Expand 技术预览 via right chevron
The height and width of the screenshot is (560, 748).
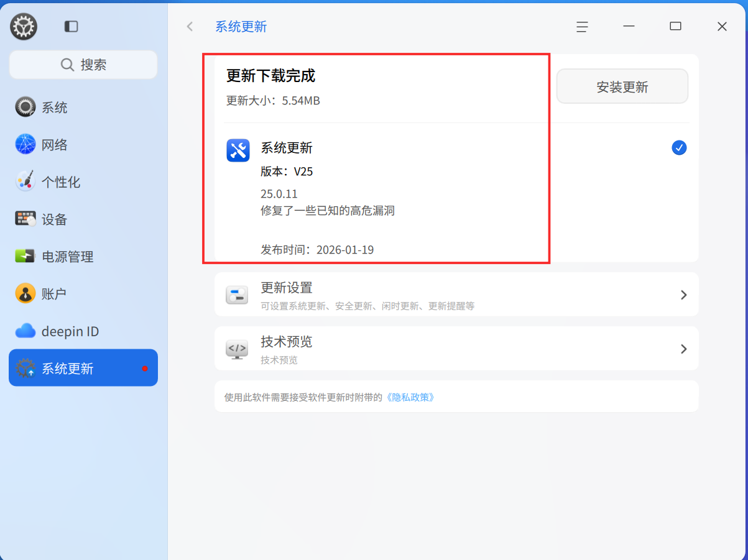[683, 349]
